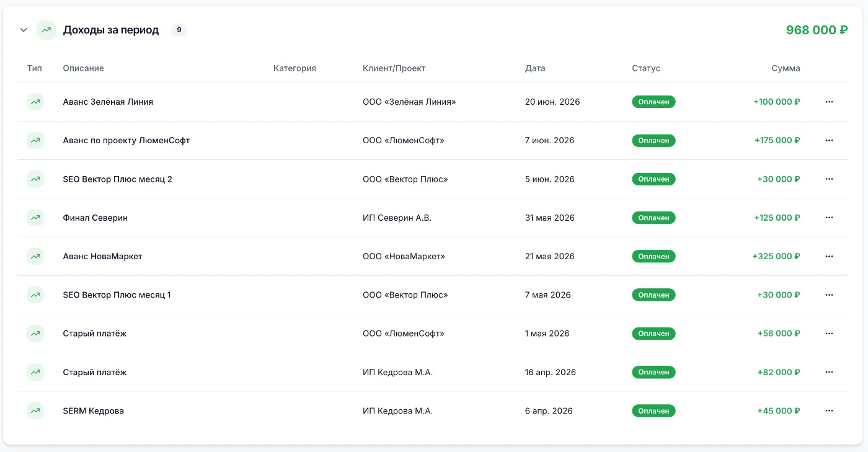This screenshot has width=868, height=452.
Task: Open more options for Аванс НоваМаркет row
Action: pos(829,256)
